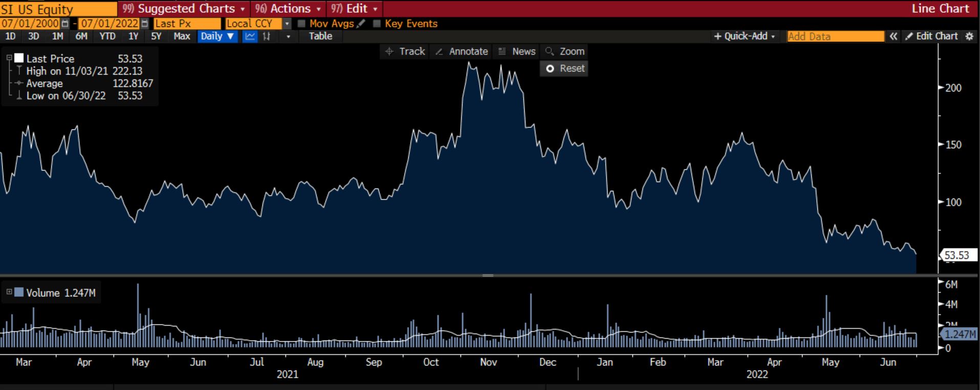Open the News overlay tool
This screenshot has height=390, width=980.
click(517, 51)
